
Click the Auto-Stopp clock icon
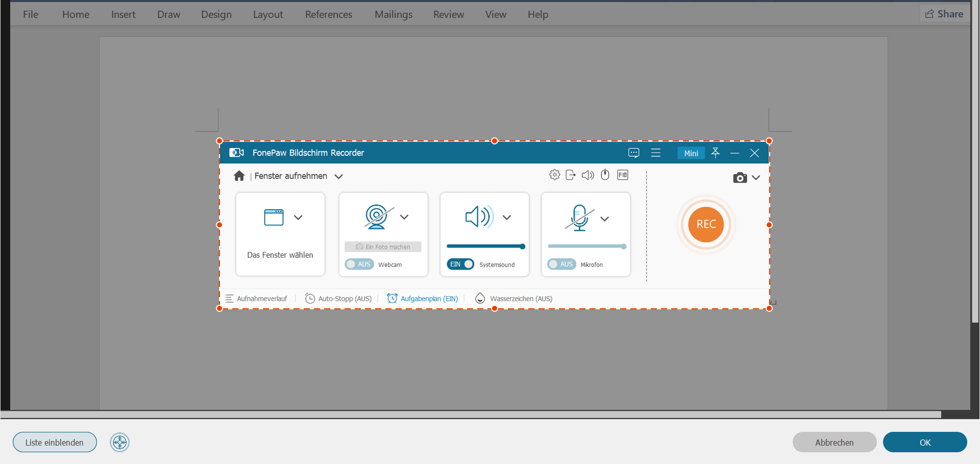pyautogui.click(x=310, y=299)
